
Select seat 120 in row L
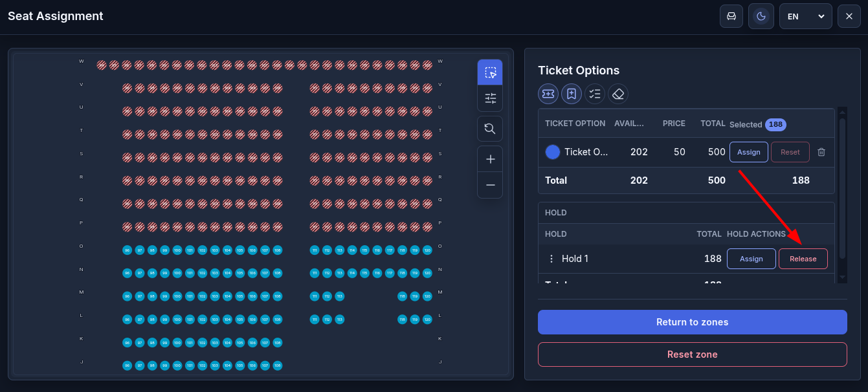(x=427, y=320)
